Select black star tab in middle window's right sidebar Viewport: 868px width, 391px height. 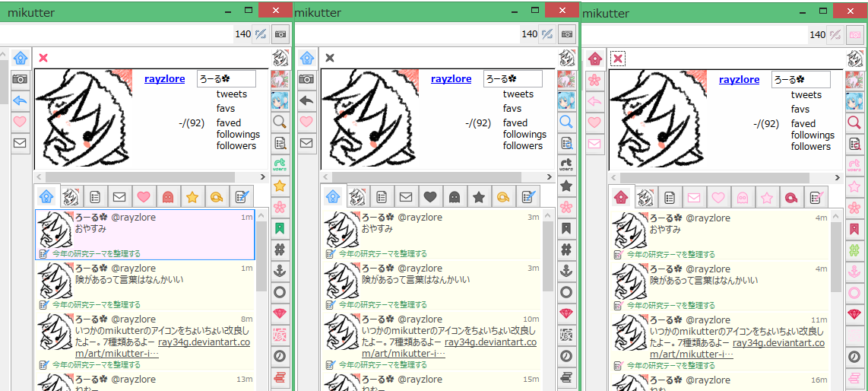pyautogui.click(x=566, y=186)
